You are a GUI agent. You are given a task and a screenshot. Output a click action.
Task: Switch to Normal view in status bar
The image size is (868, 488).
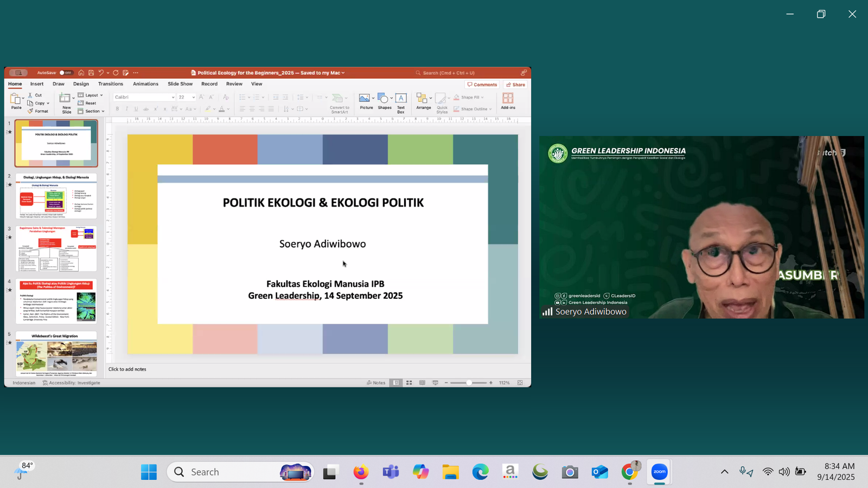pos(396,383)
